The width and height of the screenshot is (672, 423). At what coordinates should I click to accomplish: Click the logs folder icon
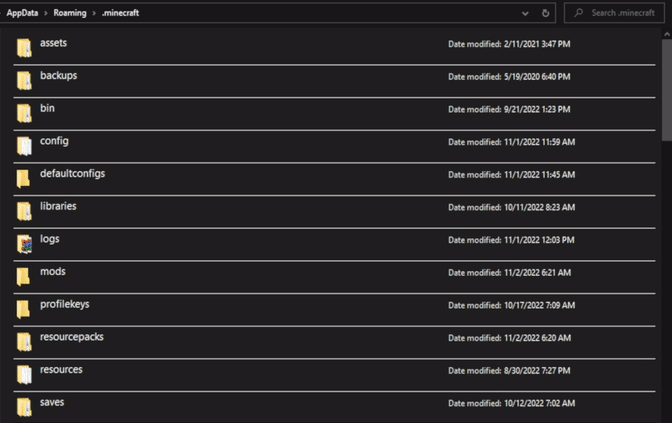(24, 244)
